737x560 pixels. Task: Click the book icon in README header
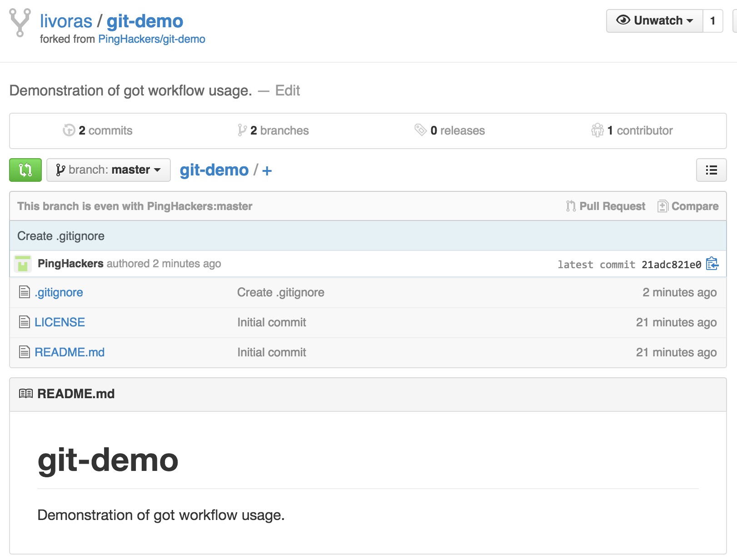click(26, 394)
